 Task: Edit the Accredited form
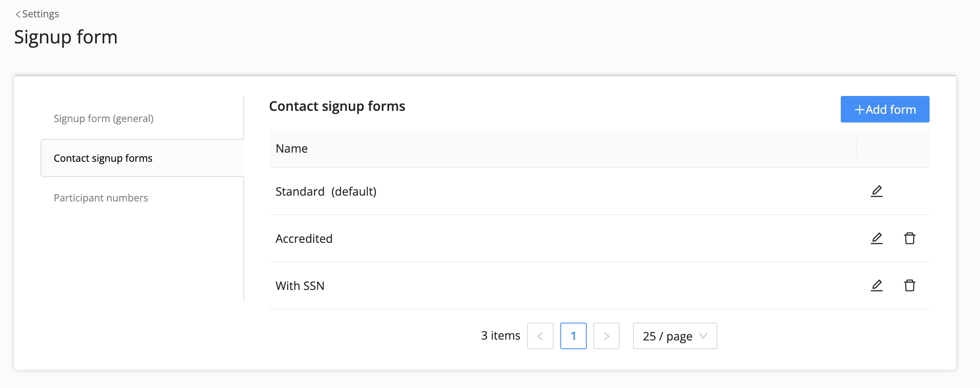pyautogui.click(x=876, y=238)
